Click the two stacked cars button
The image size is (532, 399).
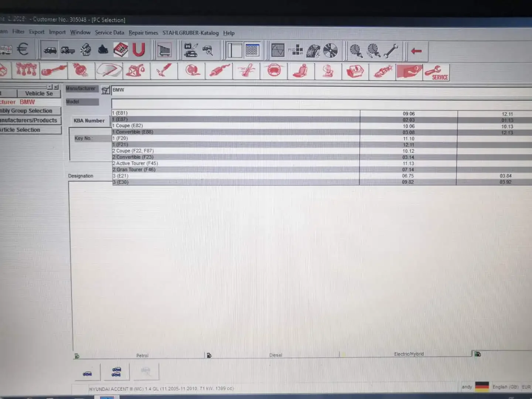[x=116, y=372]
